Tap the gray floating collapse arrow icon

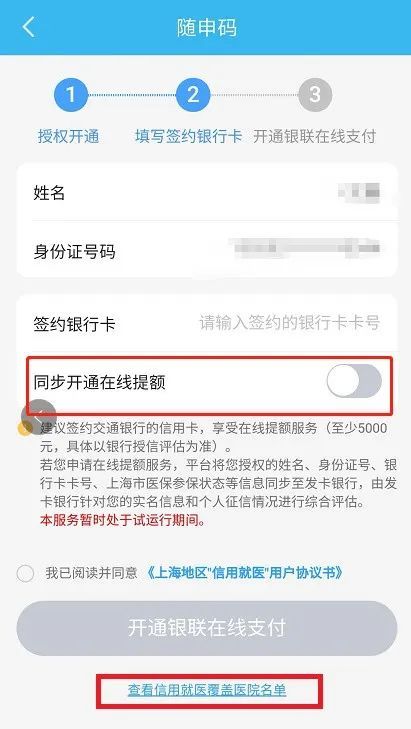39,413
